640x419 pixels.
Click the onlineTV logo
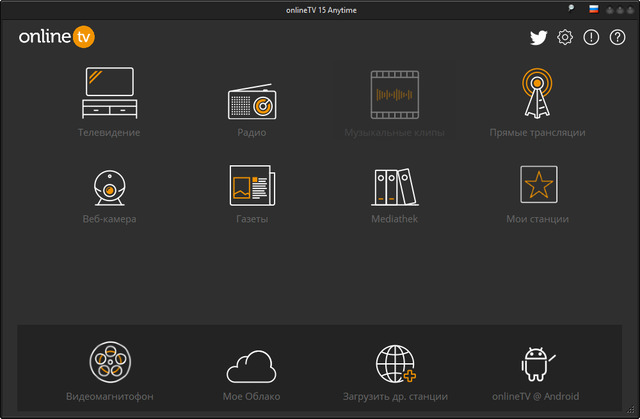56,38
